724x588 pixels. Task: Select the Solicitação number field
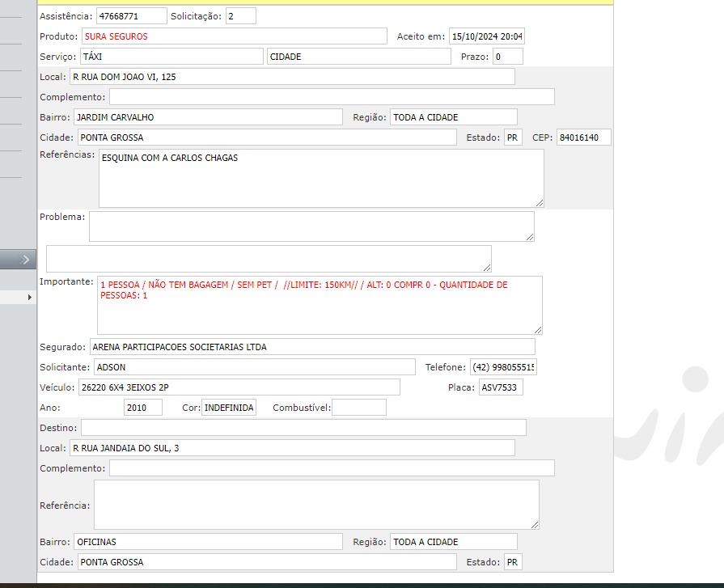coord(240,16)
